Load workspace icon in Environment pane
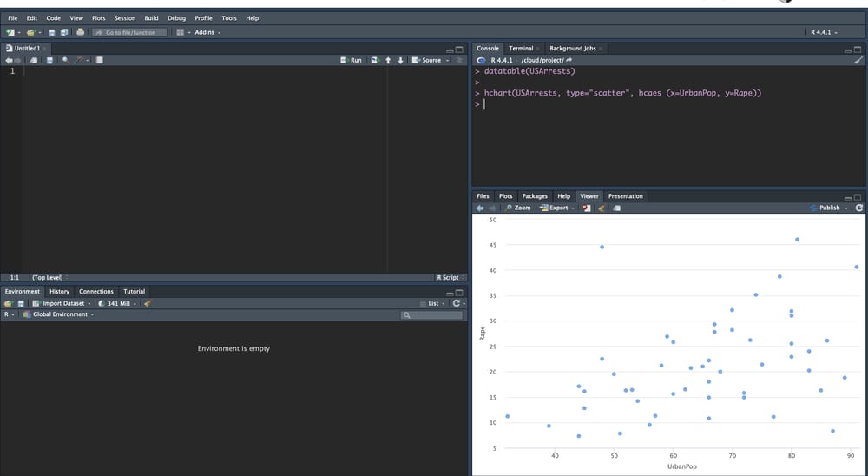The width and height of the screenshot is (868, 476). click(9, 304)
